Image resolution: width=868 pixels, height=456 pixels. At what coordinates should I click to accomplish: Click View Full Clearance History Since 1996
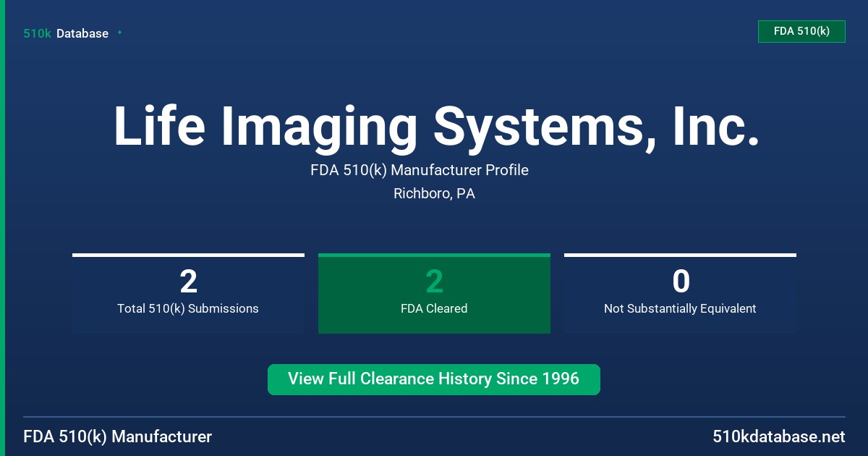click(x=434, y=379)
